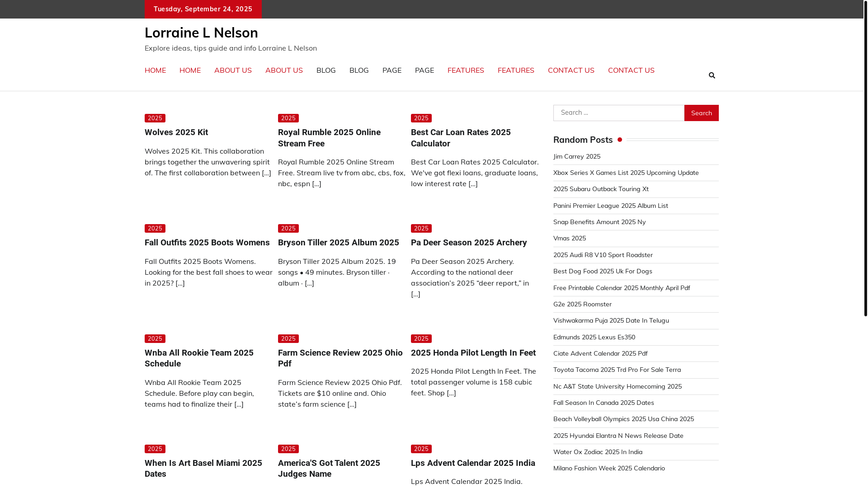Image resolution: width=868 pixels, height=488 pixels.
Task: Follow the read-more ellipsis in Wolves 2025 Kit excerpt
Action: tap(266, 173)
